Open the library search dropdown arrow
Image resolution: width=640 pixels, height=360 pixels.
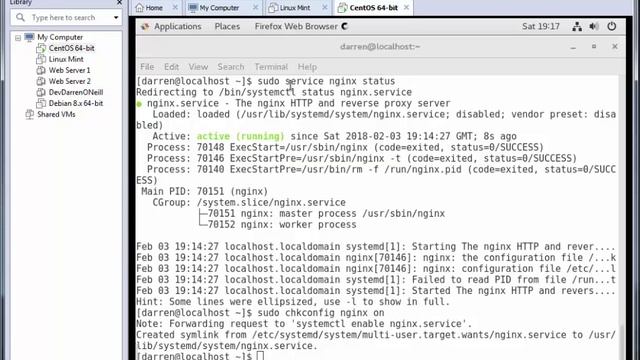[116, 18]
